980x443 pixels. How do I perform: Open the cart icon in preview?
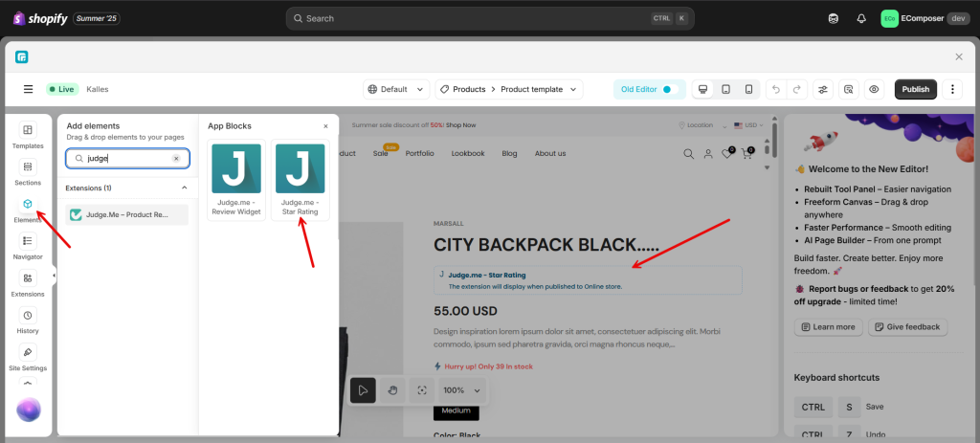(x=746, y=153)
